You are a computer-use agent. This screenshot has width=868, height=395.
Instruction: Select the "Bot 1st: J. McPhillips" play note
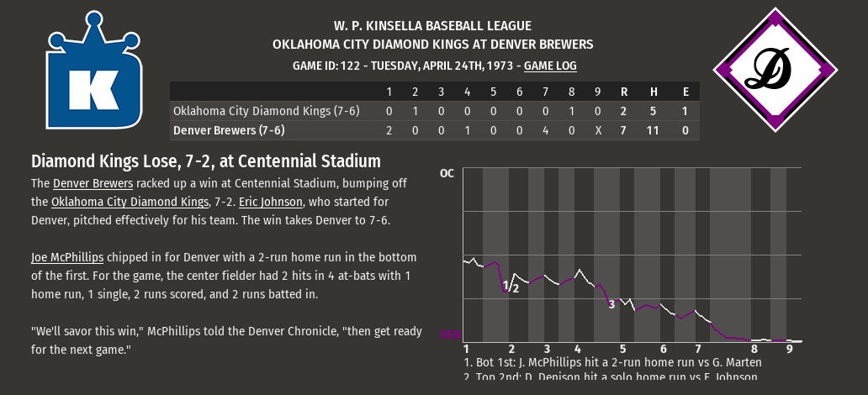pyautogui.click(x=612, y=362)
